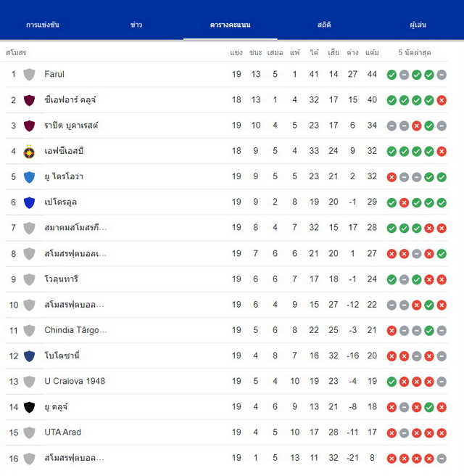Image resolution: width=464 pixels, height=476 pixels.
Task: Open the Chindia Târgo… team link
Action: tap(75, 330)
